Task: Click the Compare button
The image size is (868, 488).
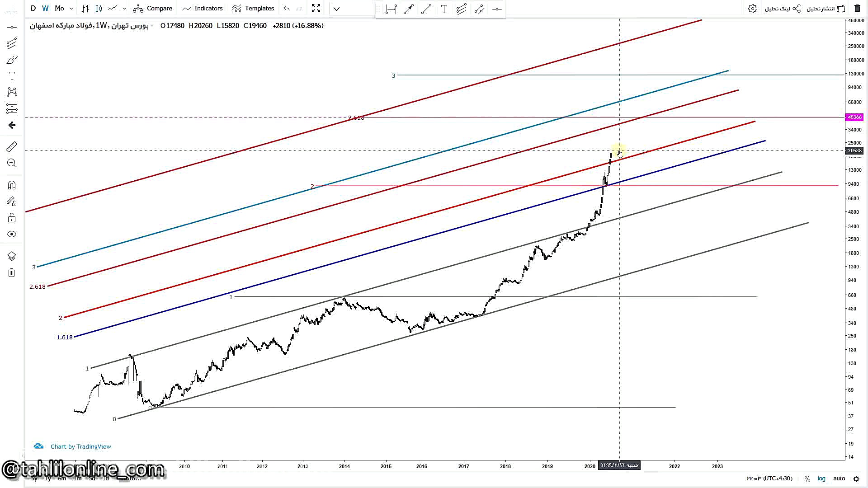Action: point(153,9)
